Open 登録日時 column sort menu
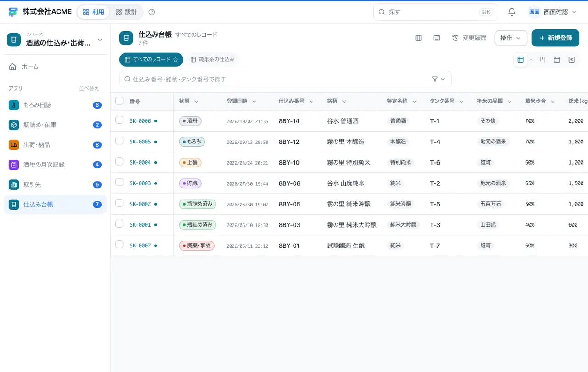The height and width of the screenshot is (372, 588). coord(254,101)
